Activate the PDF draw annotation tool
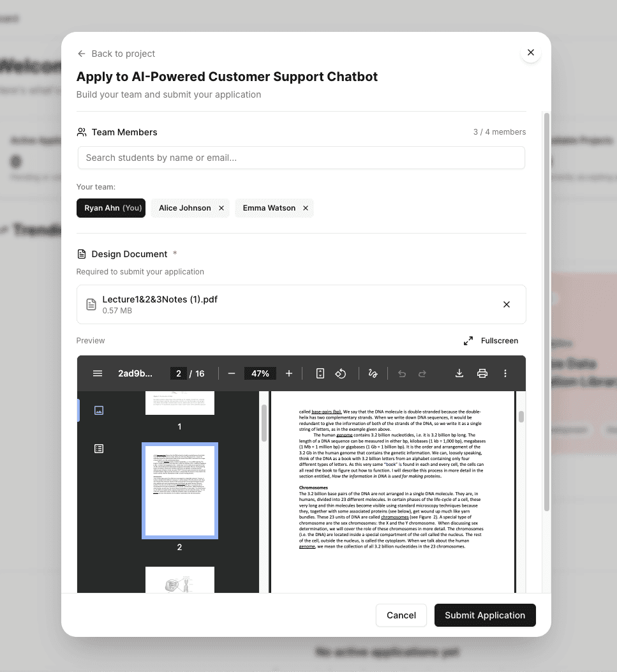 coord(373,373)
